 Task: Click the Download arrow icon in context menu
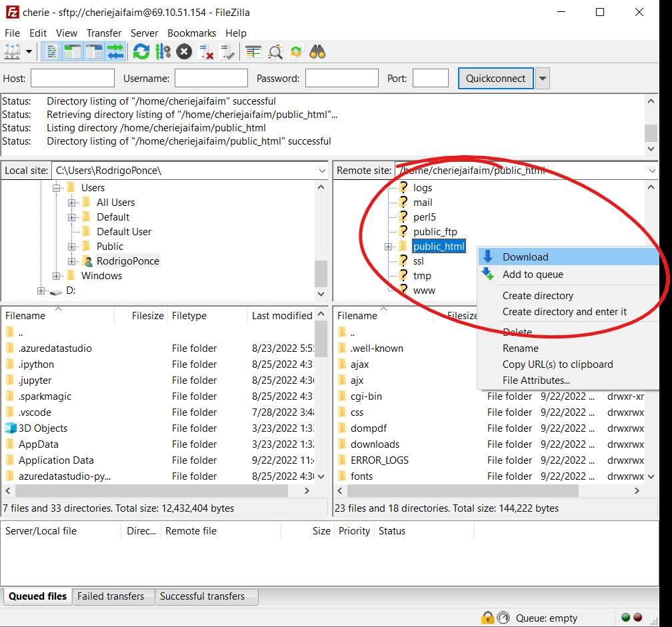(488, 257)
